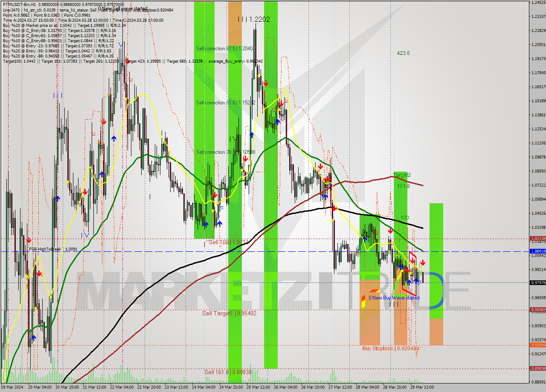The height and width of the screenshot is (392, 546).
Task: Click the '27 Mar 12:00' time label
Action: (x=340, y=387)
